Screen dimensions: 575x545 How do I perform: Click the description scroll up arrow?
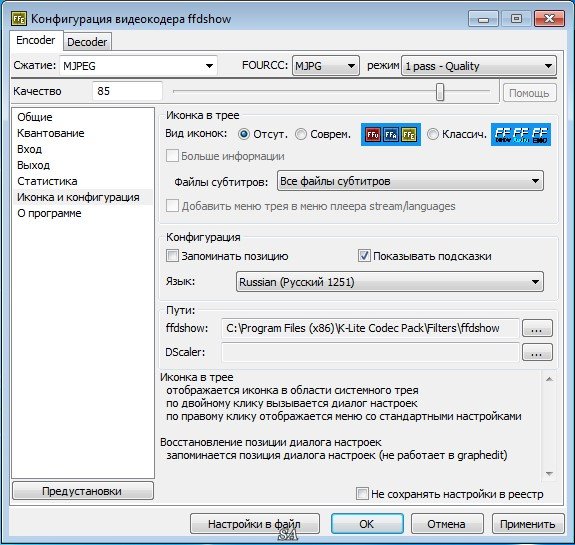click(x=549, y=379)
